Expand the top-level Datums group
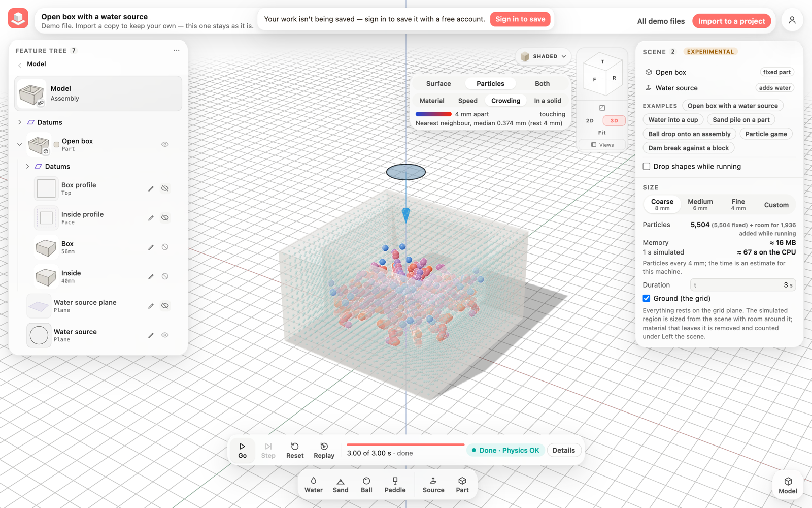Image resolution: width=812 pixels, height=508 pixels. click(x=20, y=122)
